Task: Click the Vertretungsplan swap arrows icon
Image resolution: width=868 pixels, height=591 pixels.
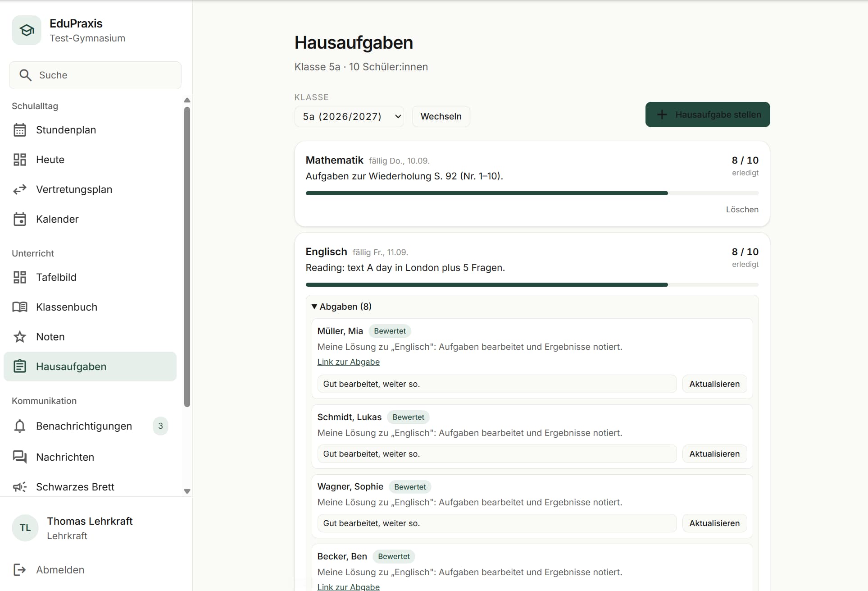Action: point(20,189)
